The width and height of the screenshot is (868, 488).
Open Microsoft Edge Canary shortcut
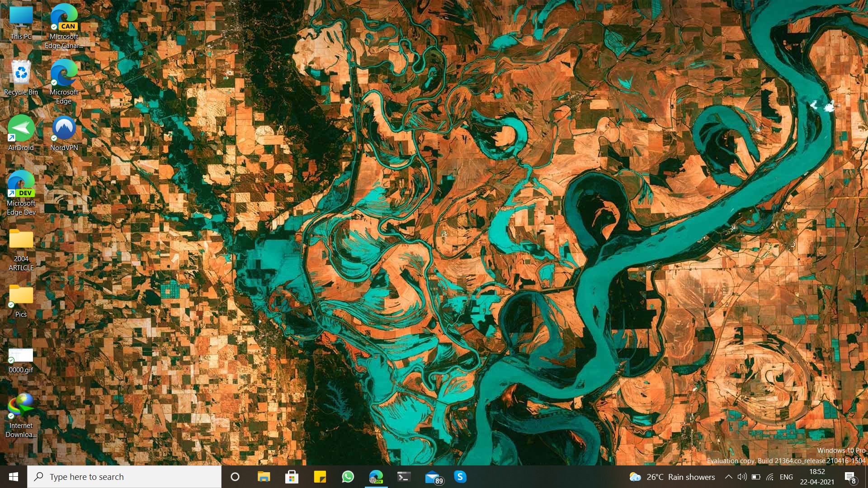[x=64, y=18]
